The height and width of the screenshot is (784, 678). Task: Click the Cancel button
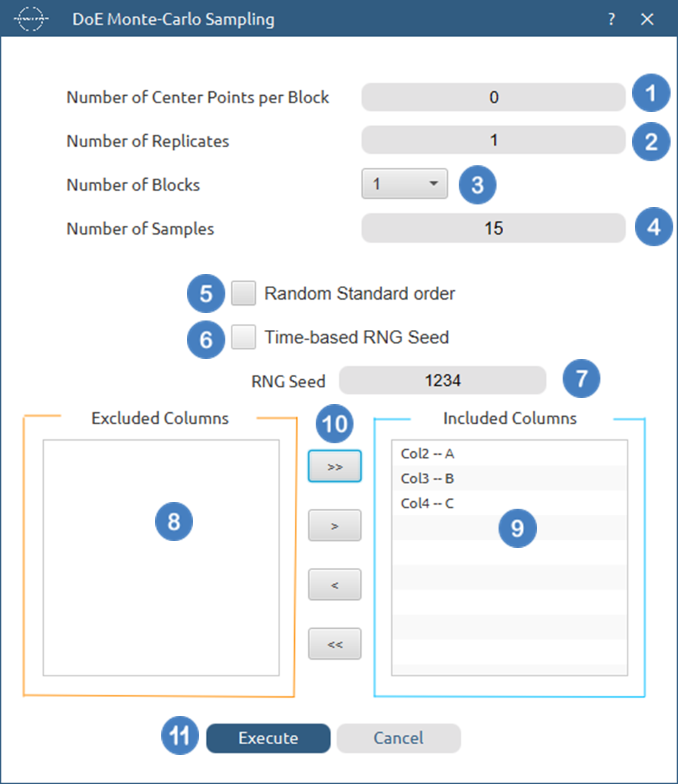(x=398, y=738)
